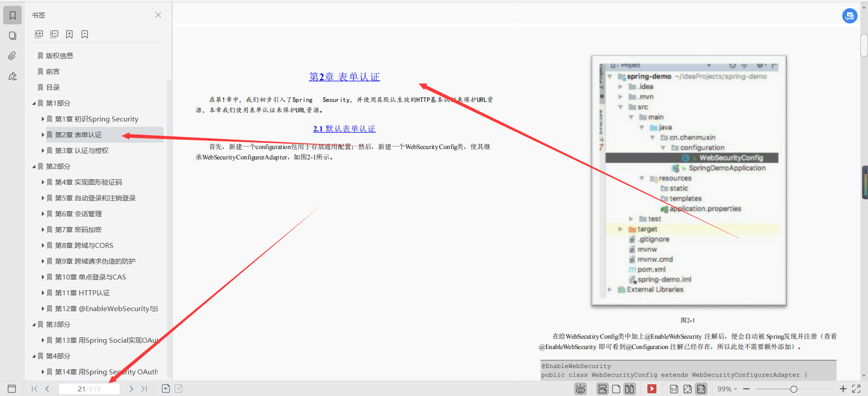The width and height of the screenshot is (868, 396).
Task: Toggle eye-protection mode icon
Action: pyautogui.click(x=580, y=389)
